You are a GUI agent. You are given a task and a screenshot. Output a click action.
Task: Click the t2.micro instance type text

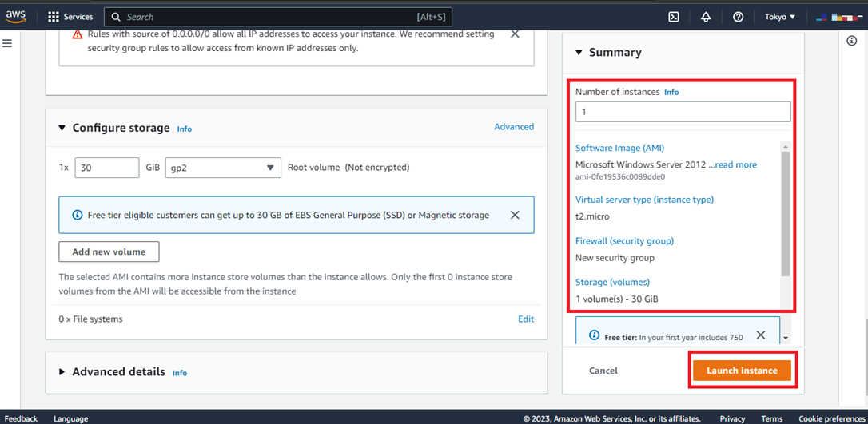pyautogui.click(x=592, y=216)
